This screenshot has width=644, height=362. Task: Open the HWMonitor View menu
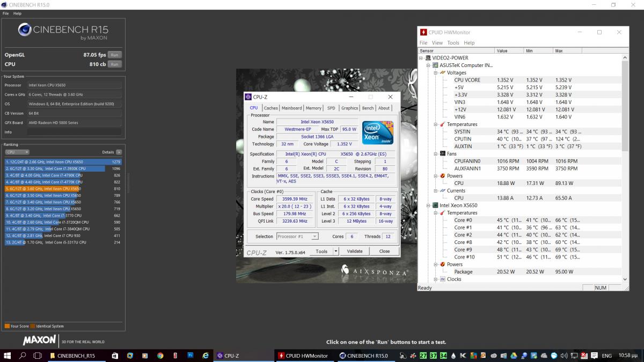pos(437,42)
